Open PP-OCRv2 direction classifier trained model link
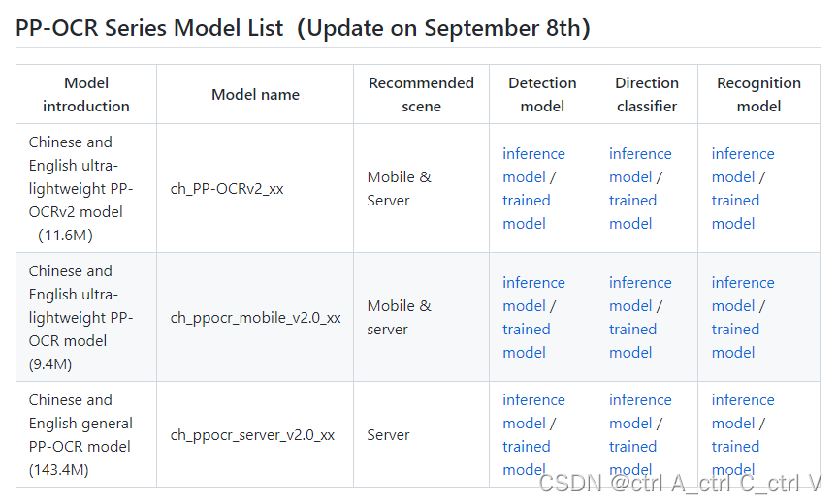 632,211
